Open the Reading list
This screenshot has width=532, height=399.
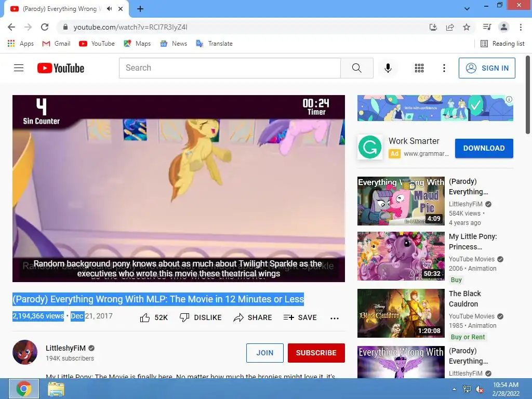tap(502, 44)
